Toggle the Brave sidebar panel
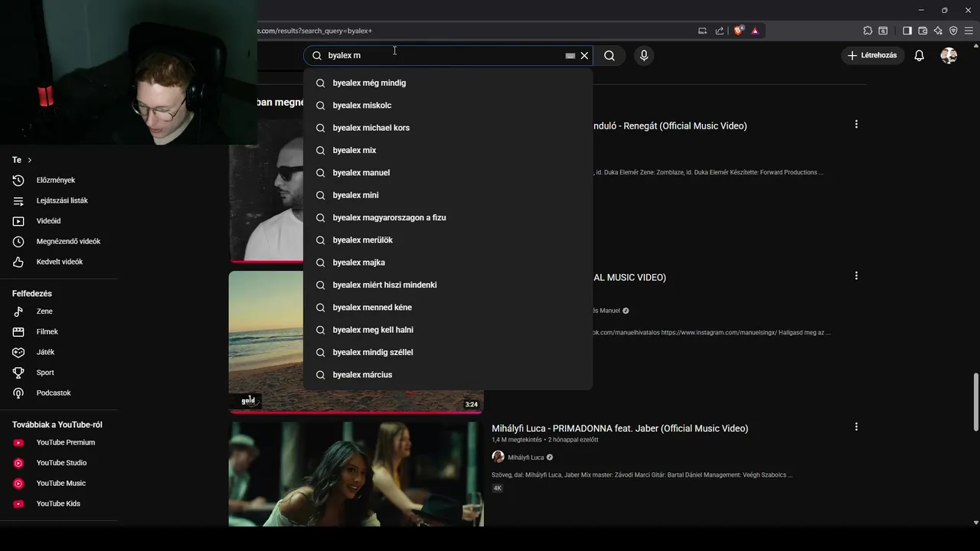The height and width of the screenshot is (551, 980). point(907,31)
